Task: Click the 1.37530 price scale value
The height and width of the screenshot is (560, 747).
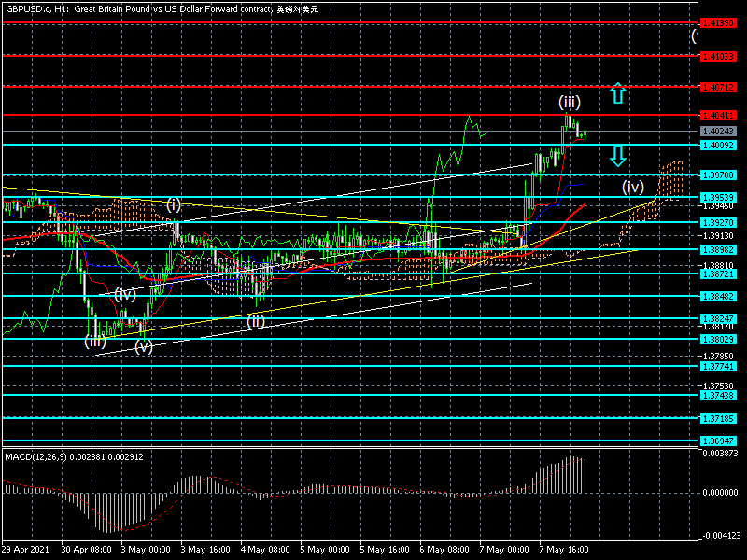Action: [x=718, y=386]
